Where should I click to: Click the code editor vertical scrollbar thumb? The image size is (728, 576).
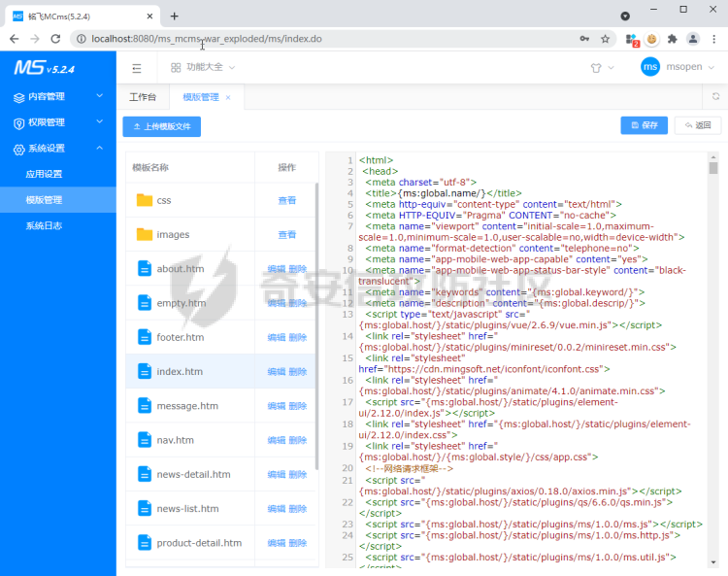[x=713, y=167]
